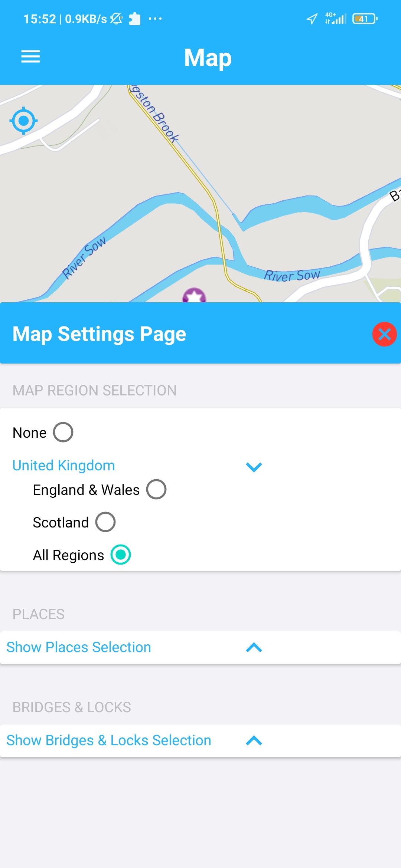This screenshot has width=401, height=868.
Task: Select the None region radio button
Action: tap(63, 432)
